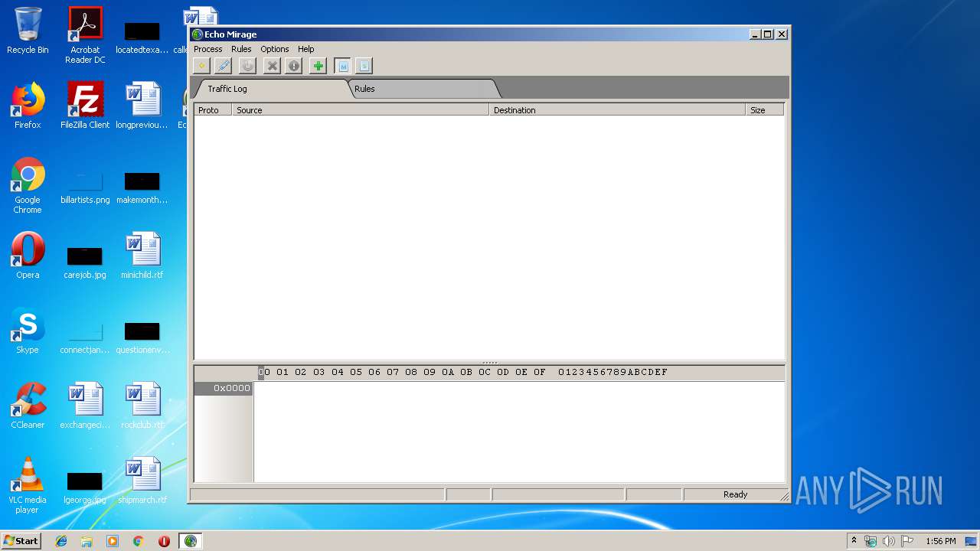Image resolution: width=980 pixels, height=551 pixels.
Task: Select the Google Chrome desktop shortcut
Action: click(x=28, y=185)
